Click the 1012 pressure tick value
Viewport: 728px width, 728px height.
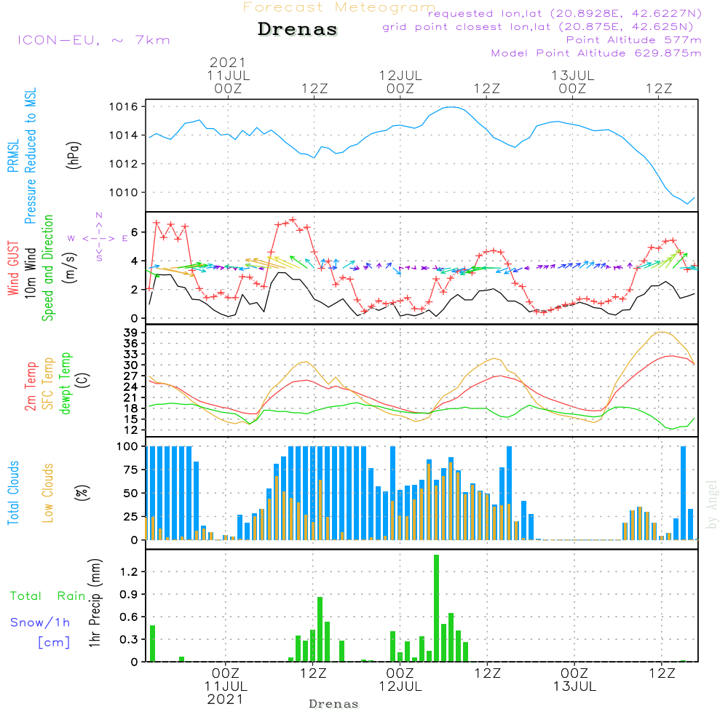coord(124,164)
